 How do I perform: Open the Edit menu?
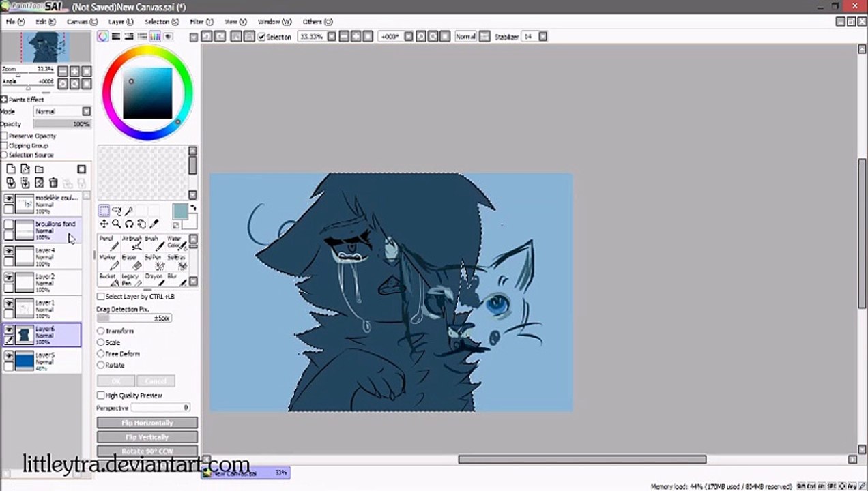(45, 22)
